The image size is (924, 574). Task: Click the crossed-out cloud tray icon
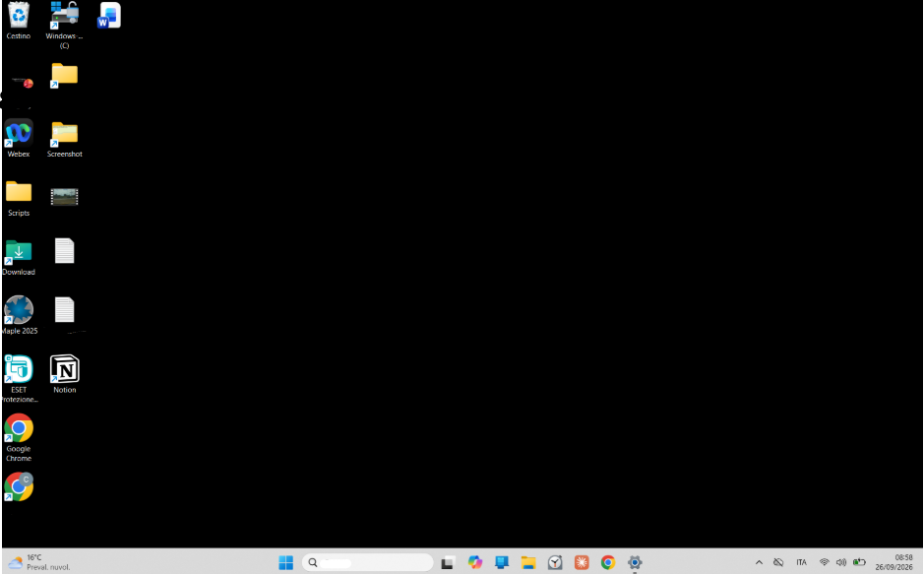click(x=778, y=563)
